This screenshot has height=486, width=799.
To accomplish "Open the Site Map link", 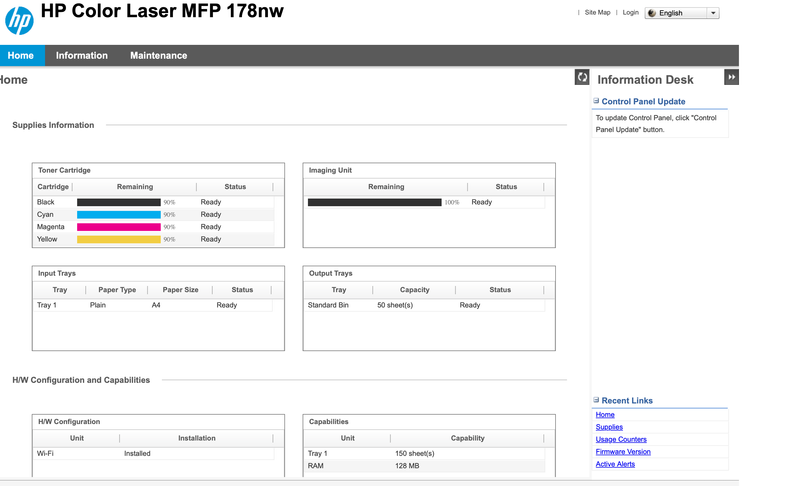I will (597, 12).
